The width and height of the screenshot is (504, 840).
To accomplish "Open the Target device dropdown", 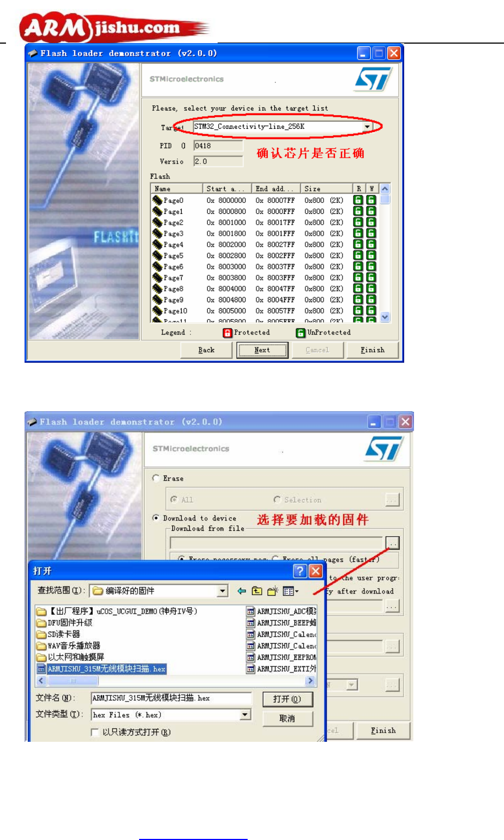I will tap(367, 127).
